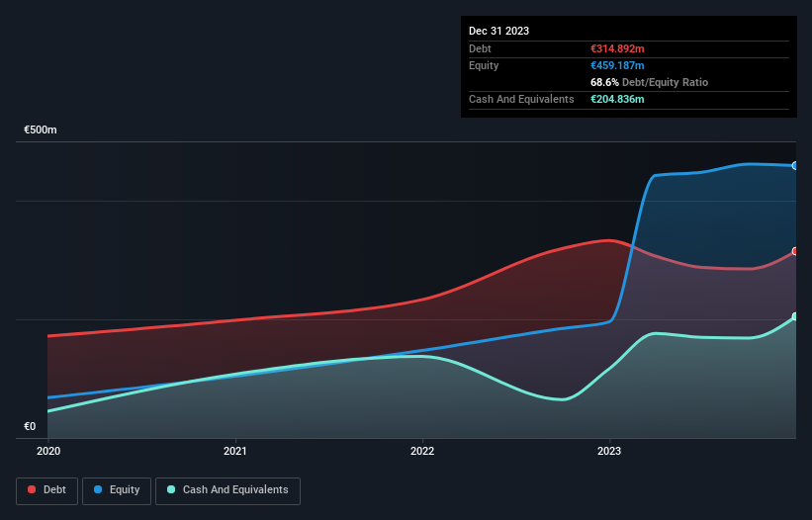Click the 2023 x-axis label
812x520 pixels.
coord(609,451)
